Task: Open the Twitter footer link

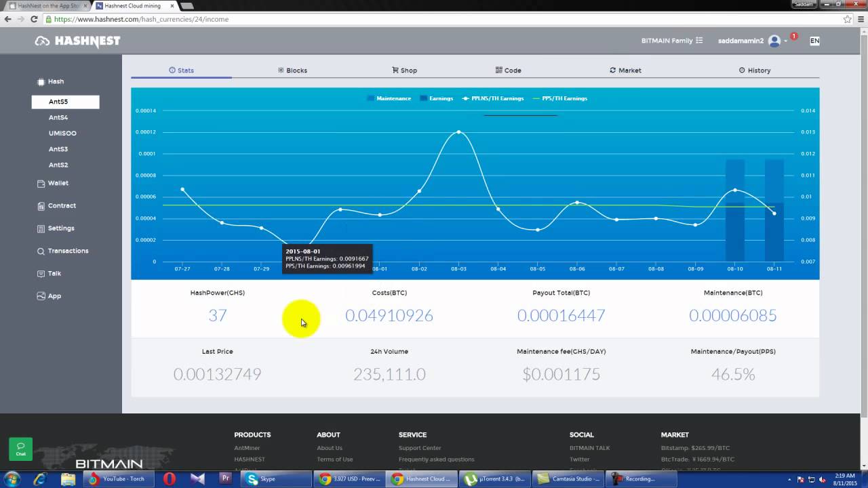Action: pyautogui.click(x=580, y=460)
